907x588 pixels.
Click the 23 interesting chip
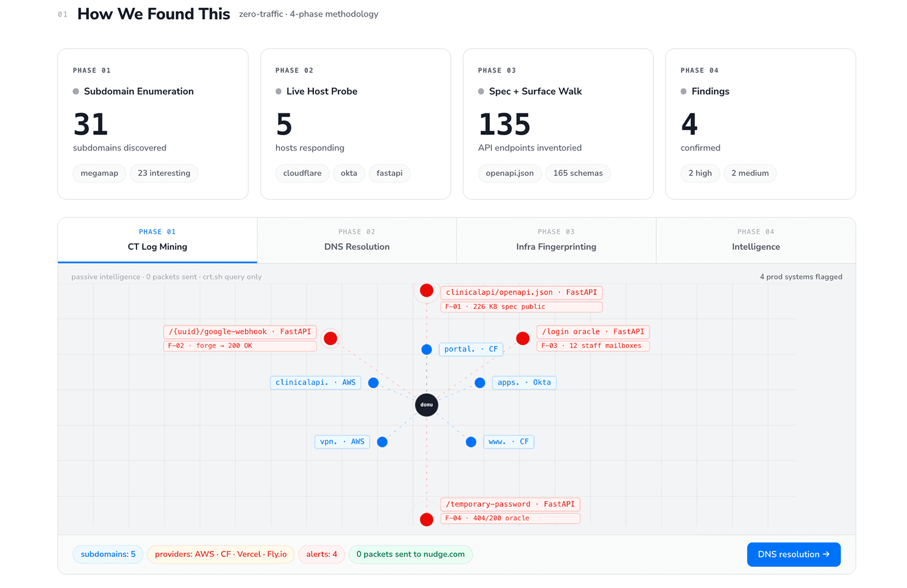[164, 174]
